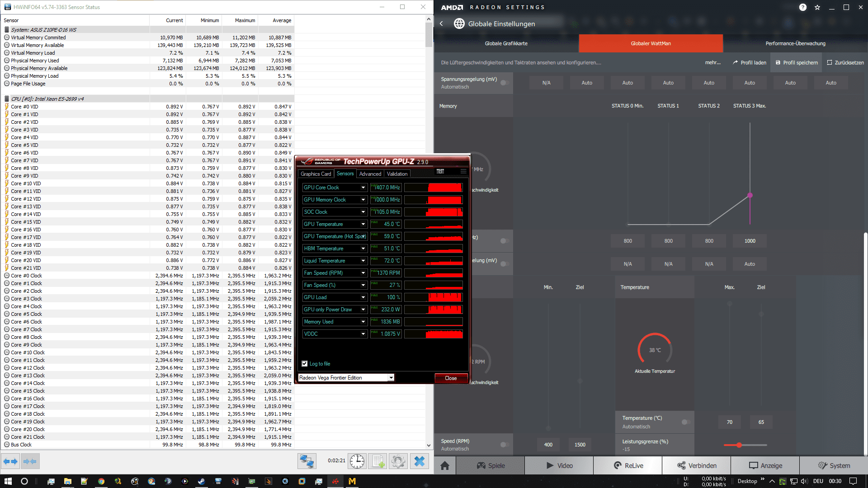The width and height of the screenshot is (868, 488).
Task: Click HWiNFO blue X close sensors icon
Action: (x=420, y=461)
